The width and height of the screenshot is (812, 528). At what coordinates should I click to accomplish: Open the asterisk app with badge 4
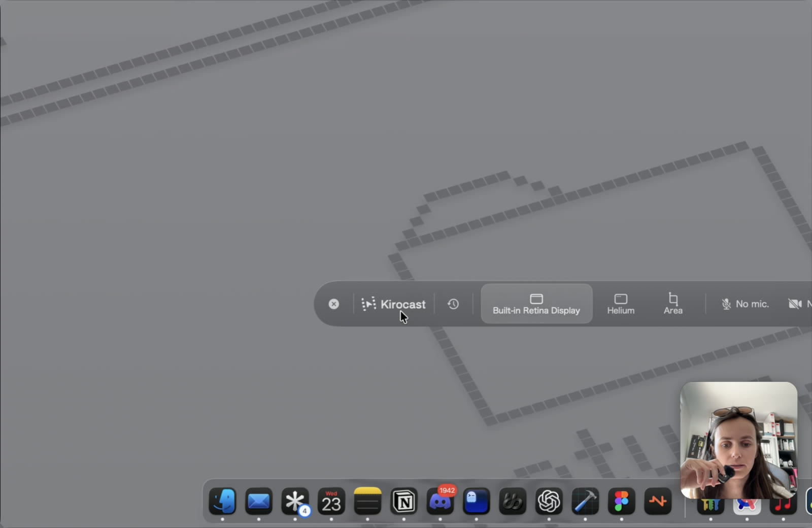coord(295,501)
